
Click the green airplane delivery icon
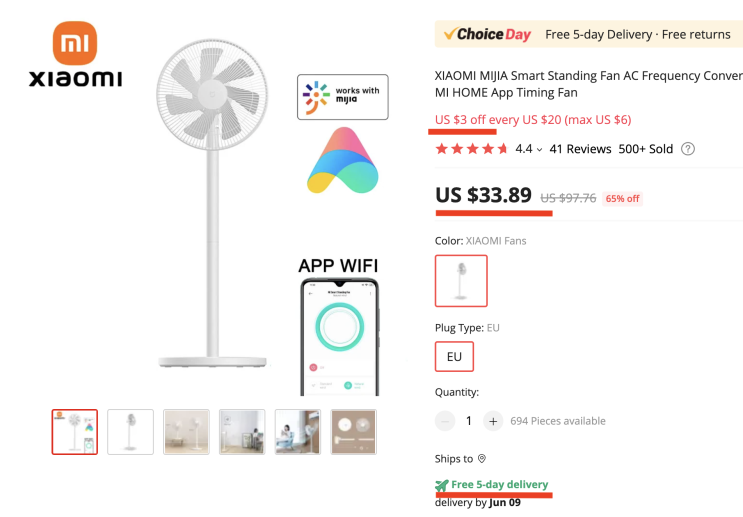coord(442,485)
